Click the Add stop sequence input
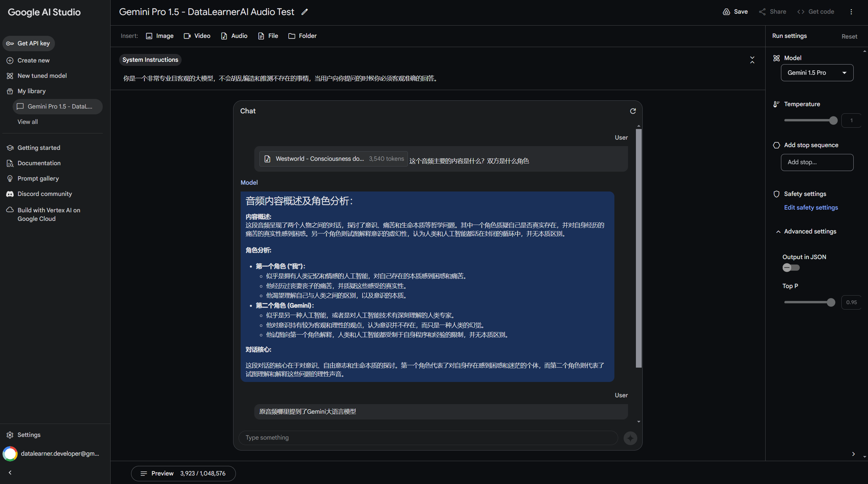868x484 pixels. [817, 162]
